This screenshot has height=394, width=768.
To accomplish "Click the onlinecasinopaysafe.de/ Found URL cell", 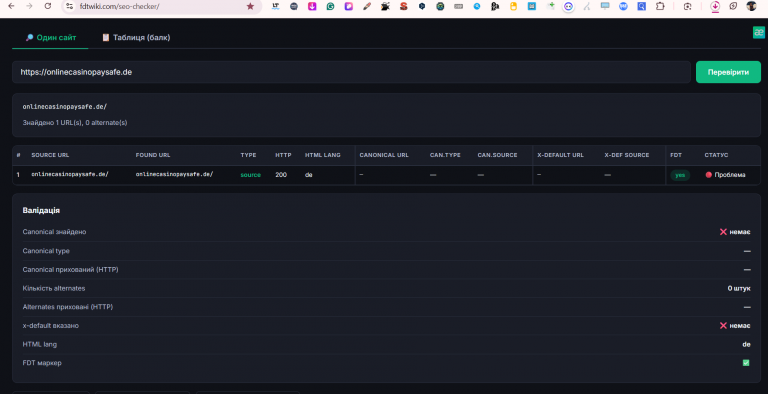I will (174, 174).
